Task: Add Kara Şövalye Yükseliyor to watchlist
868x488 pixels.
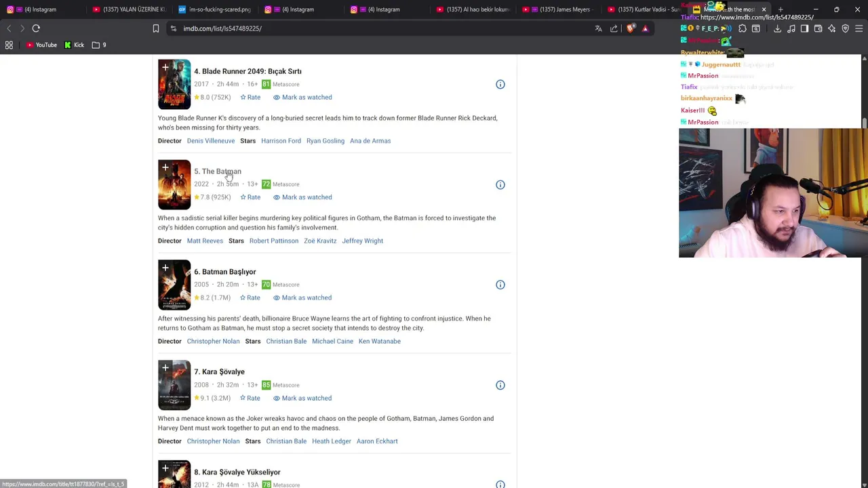Action: [165, 468]
